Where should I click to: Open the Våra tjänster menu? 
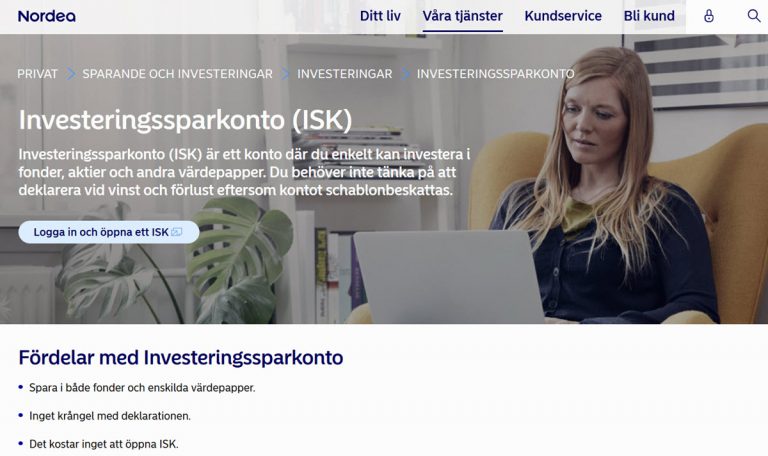(462, 16)
